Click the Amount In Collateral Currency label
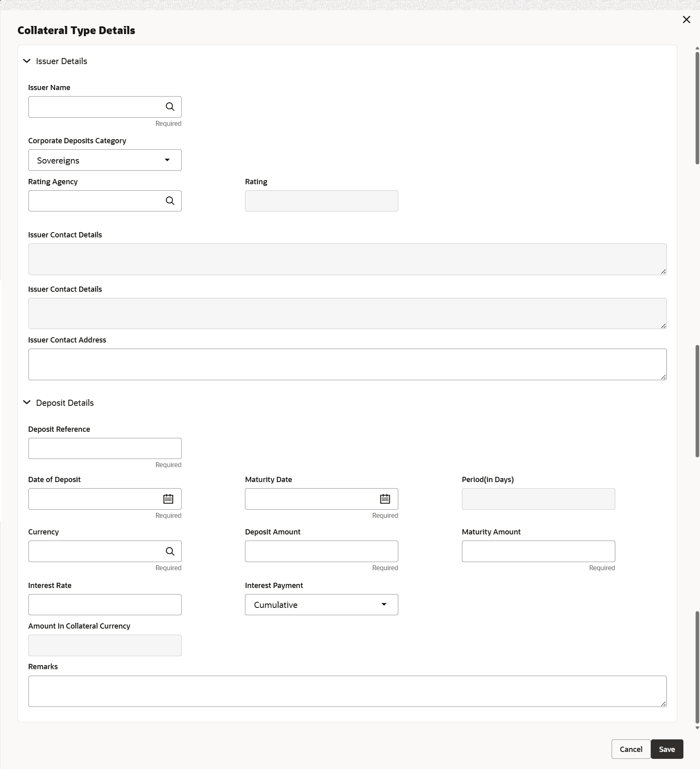This screenshot has width=700, height=769. 79,626
